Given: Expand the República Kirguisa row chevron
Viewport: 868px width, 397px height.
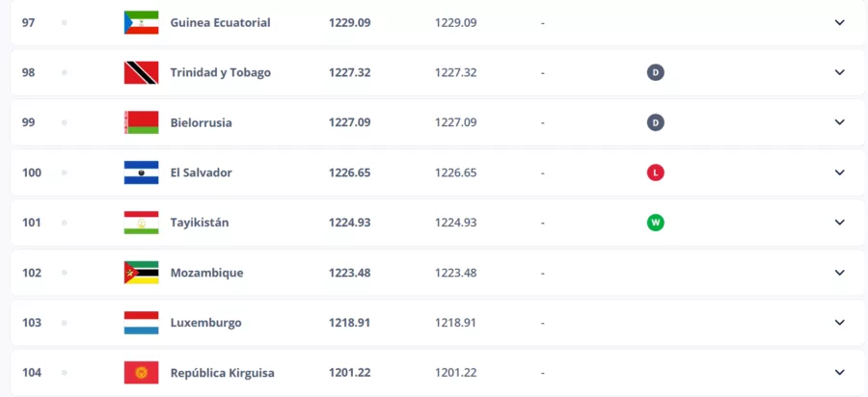Looking at the screenshot, I should (x=839, y=373).
